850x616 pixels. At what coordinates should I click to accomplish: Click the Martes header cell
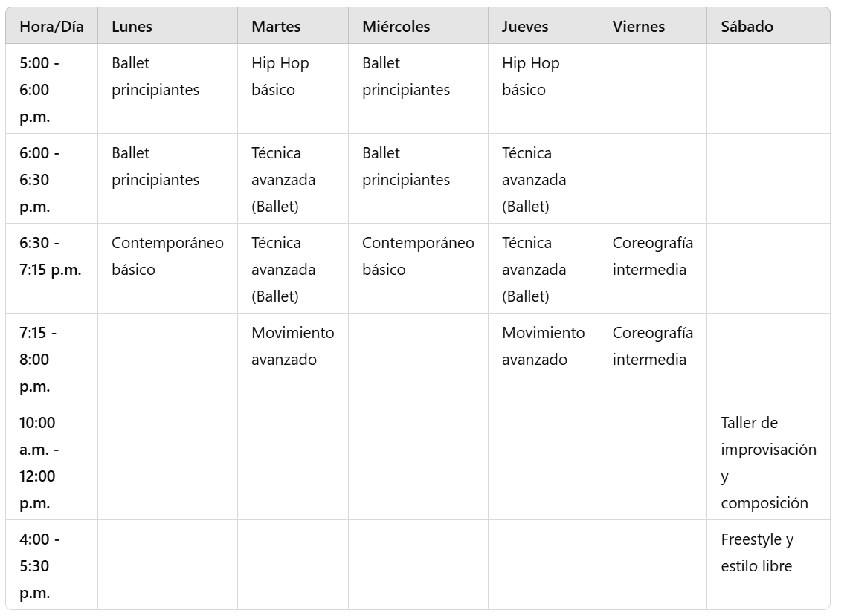pyautogui.click(x=293, y=26)
